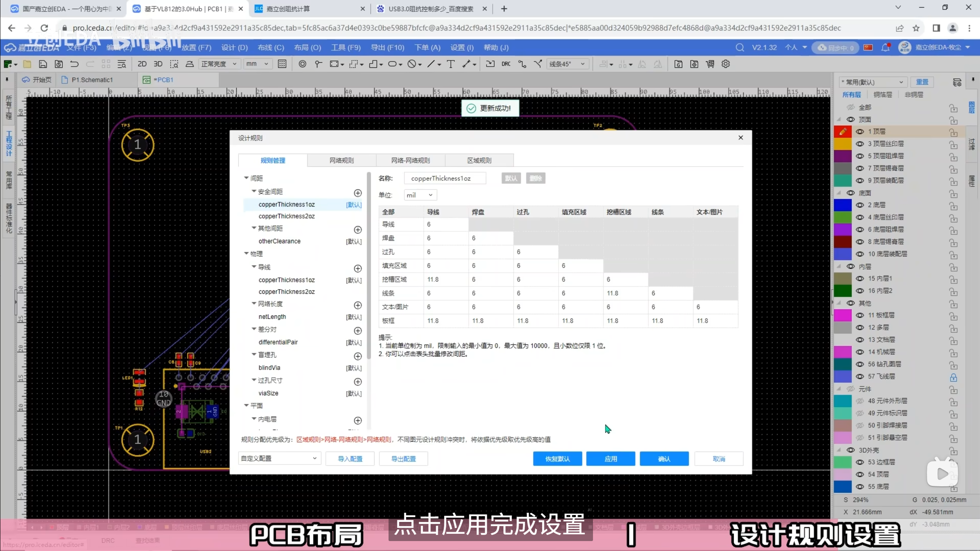Toggle visibility of 3 顶层丝印层
This screenshot has height=551, width=980.
[x=860, y=144]
